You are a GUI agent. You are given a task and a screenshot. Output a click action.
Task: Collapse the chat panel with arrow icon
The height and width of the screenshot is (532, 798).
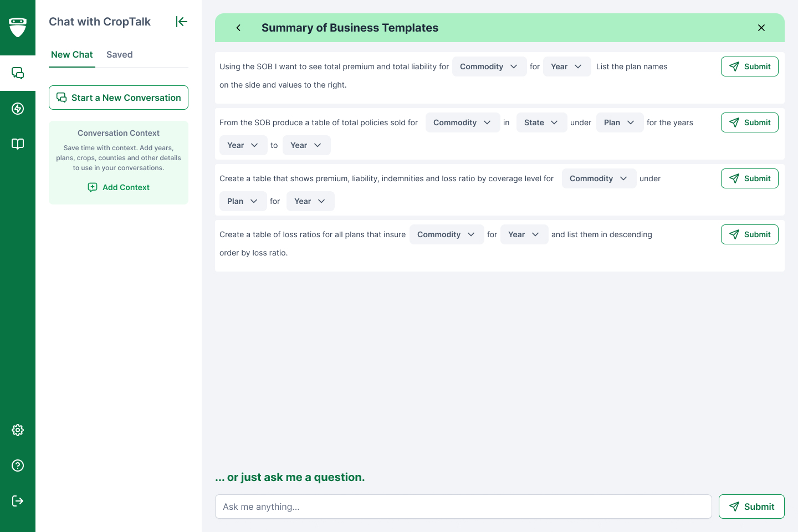click(x=182, y=22)
